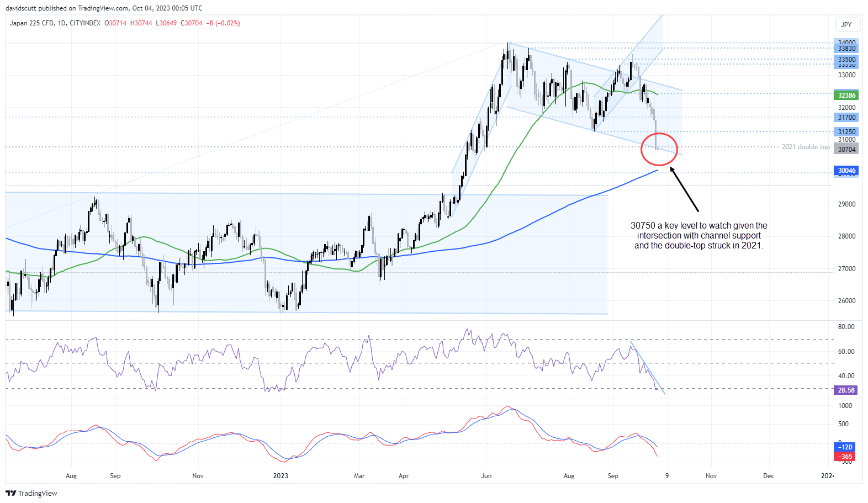Click the Mar time axis label
The image size is (868, 503).
click(359, 476)
